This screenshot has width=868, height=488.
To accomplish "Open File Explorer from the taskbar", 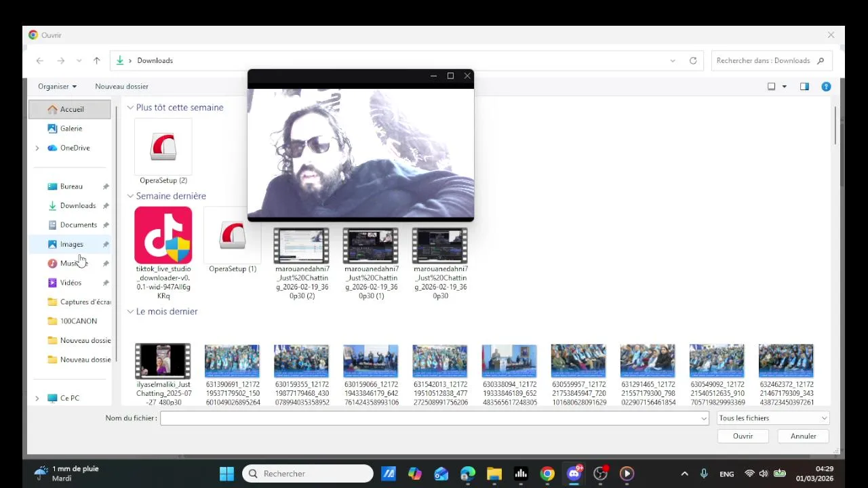I will (494, 474).
